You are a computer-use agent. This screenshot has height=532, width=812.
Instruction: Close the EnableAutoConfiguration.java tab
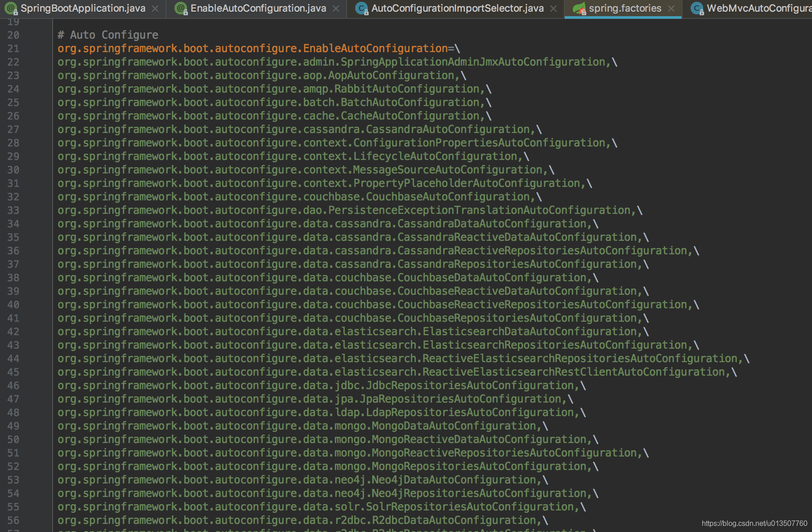(x=336, y=9)
